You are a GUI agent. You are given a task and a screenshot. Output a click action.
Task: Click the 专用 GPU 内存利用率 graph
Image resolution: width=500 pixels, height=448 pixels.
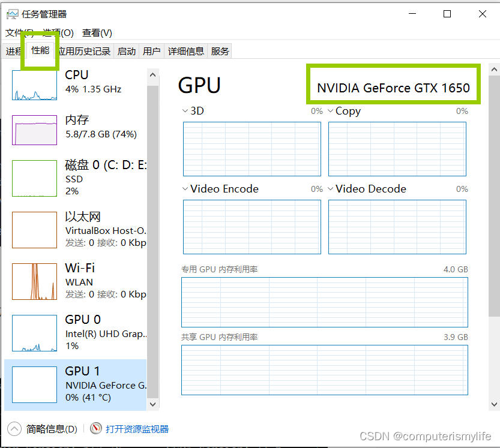pos(325,302)
